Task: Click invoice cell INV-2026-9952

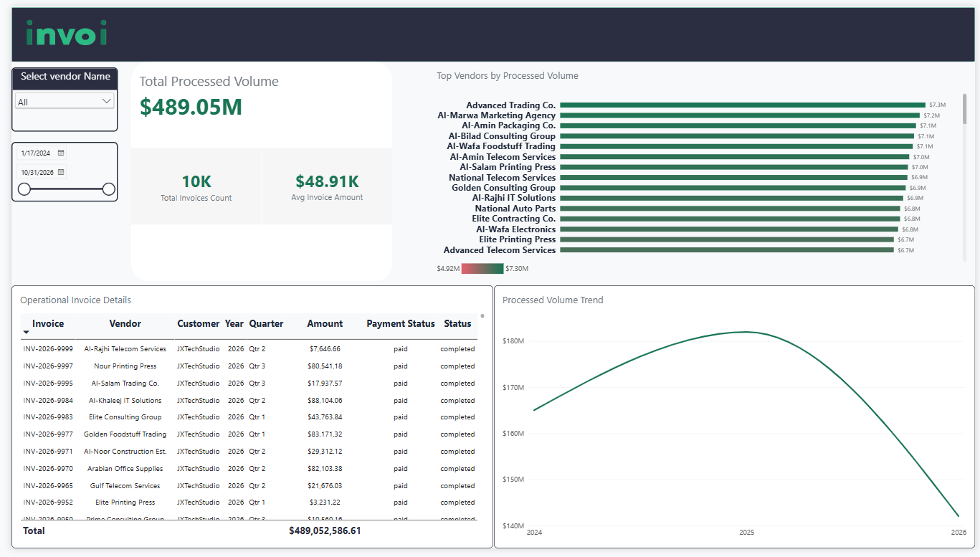Action: click(x=48, y=503)
